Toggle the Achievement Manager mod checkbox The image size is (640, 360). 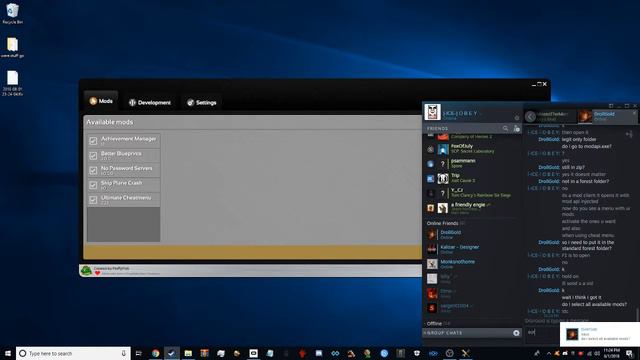pyautogui.click(x=93, y=141)
